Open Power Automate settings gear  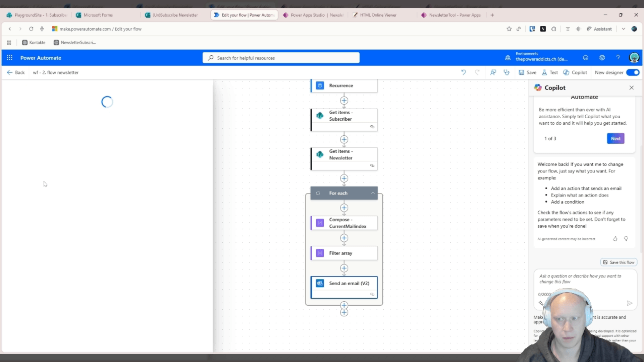(x=602, y=58)
